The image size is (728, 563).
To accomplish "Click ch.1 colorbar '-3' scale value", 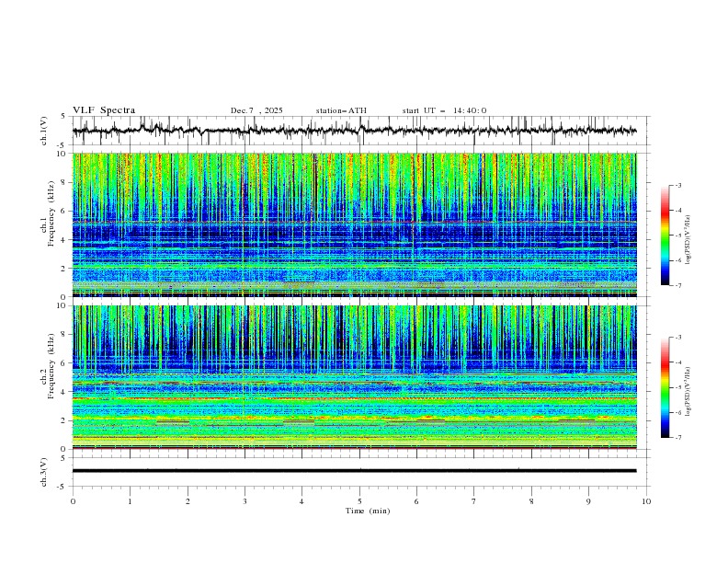I will click(x=678, y=185).
